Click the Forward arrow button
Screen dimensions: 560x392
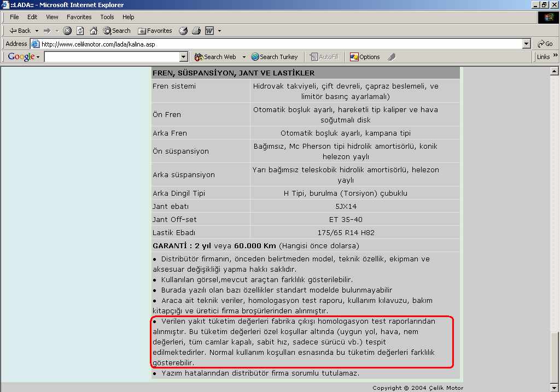click(47, 31)
